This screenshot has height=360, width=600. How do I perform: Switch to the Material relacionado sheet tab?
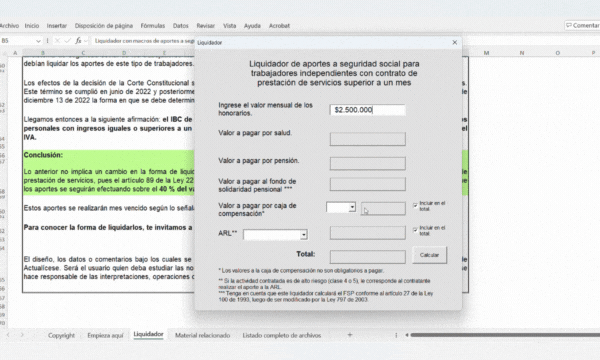[x=202, y=335]
